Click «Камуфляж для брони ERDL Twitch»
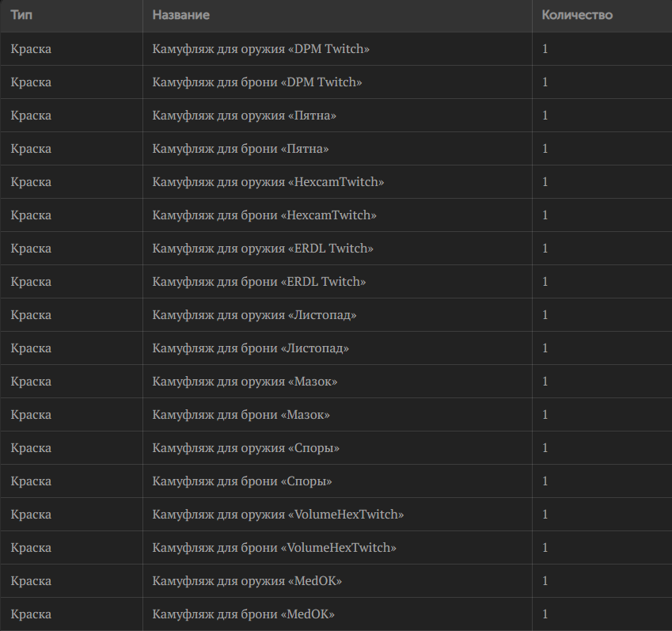 click(x=259, y=282)
